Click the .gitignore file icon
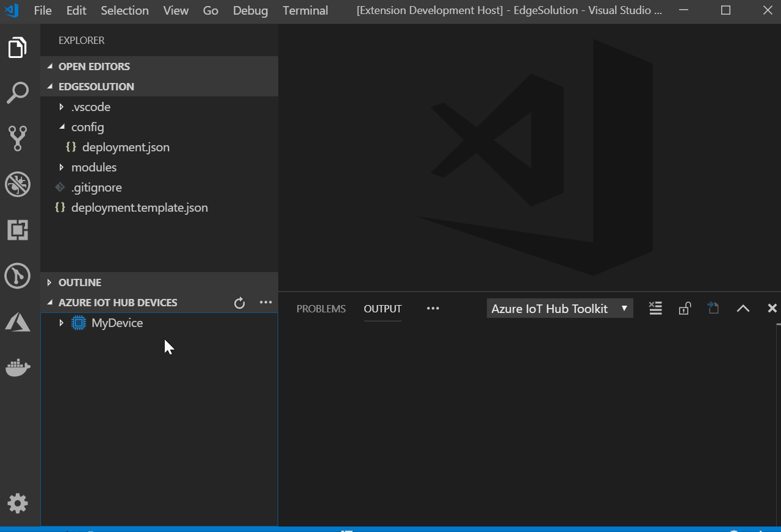781x532 pixels. pyautogui.click(x=60, y=187)
